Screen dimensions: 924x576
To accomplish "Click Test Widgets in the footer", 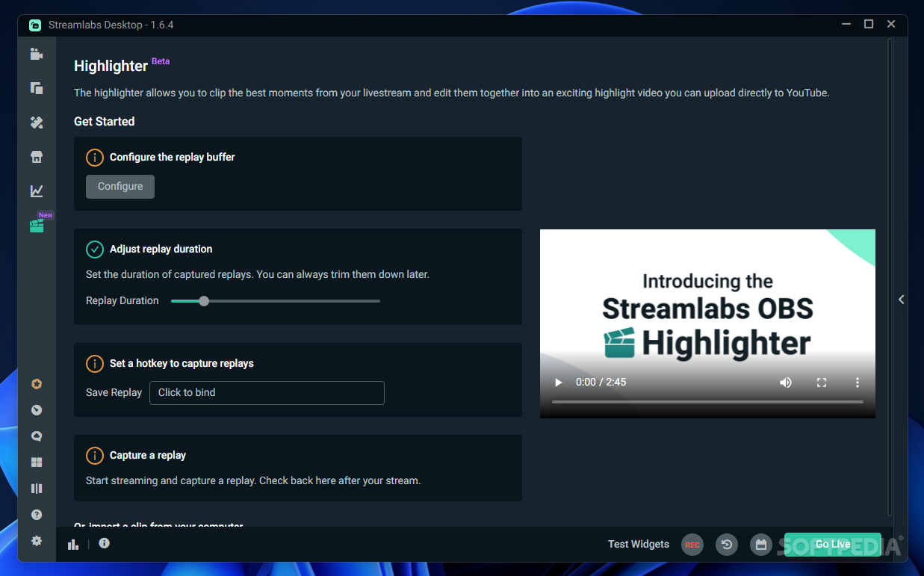I will pos(639,545).
